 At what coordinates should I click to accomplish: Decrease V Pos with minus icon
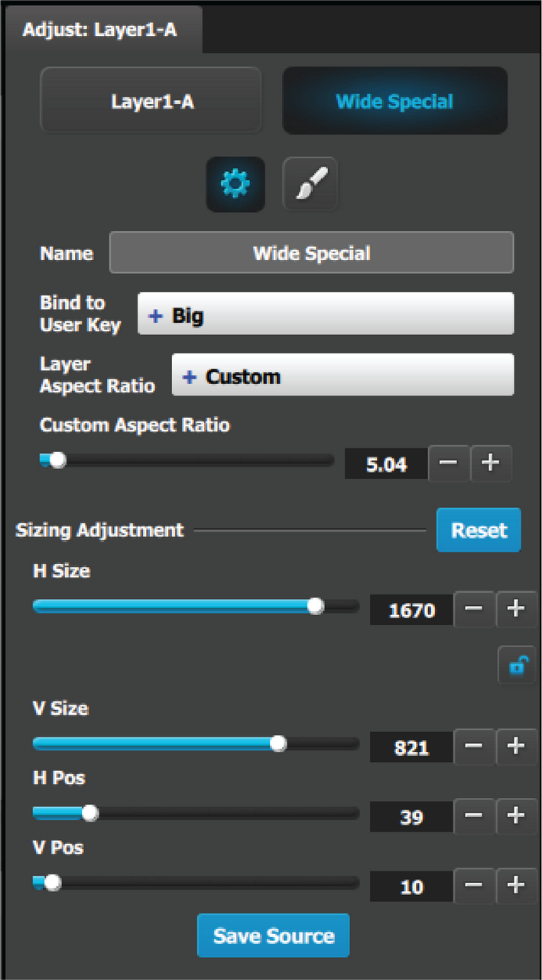[474, 886]
